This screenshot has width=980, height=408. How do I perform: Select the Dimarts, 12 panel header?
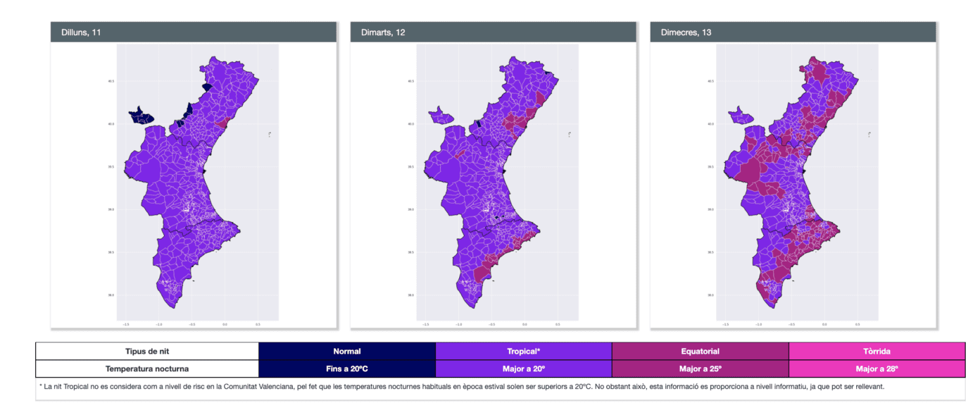493,32
